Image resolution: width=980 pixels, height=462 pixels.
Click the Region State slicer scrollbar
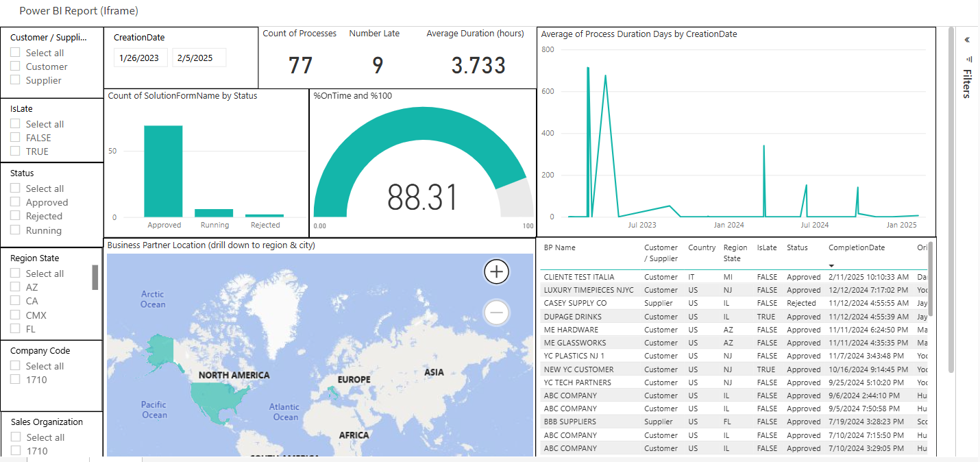click(x=95, y=278)
